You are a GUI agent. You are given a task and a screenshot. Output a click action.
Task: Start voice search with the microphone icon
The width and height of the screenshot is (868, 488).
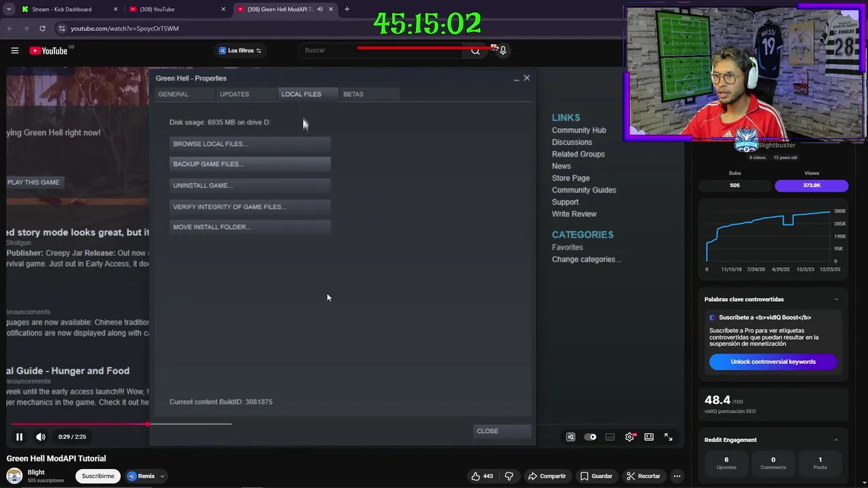click(x=502, y=50)
